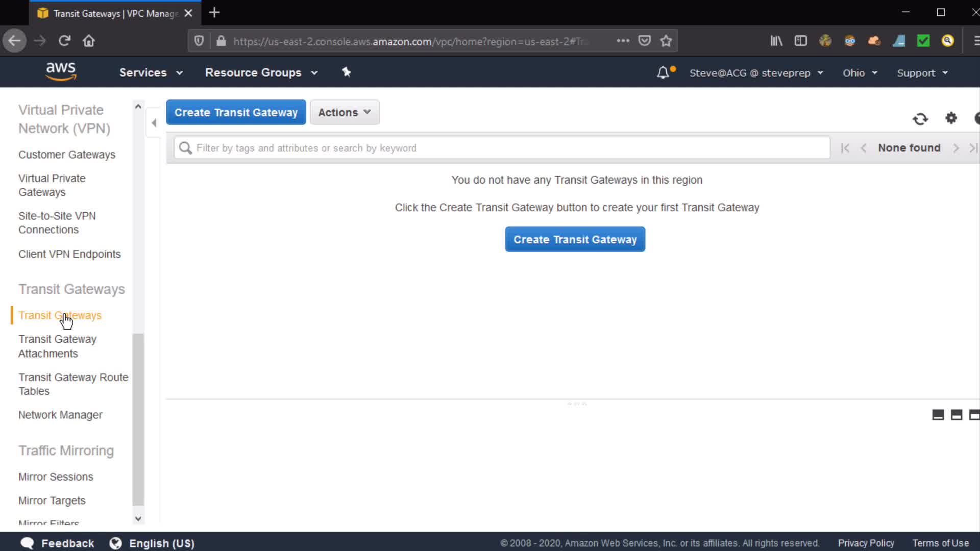Click the notifications bell icon
The height and width of the screenshot is (551, 980).
663,73
